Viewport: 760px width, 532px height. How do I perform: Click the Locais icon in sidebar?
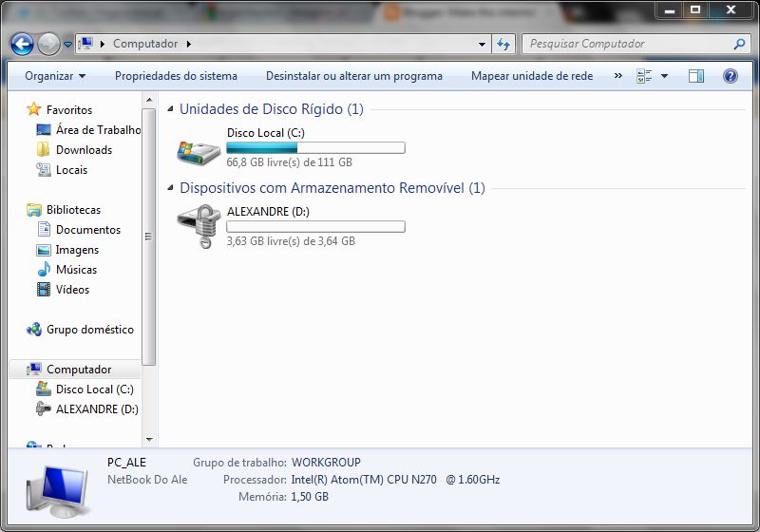(x=44, y=170)
